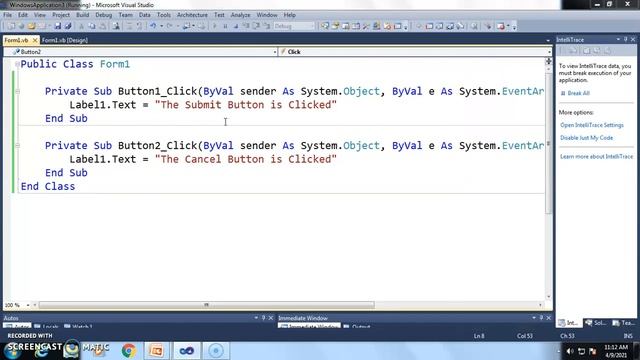Click the Break All link in IntelliTrace
640x360 pixels.
(x=578, y=93)
